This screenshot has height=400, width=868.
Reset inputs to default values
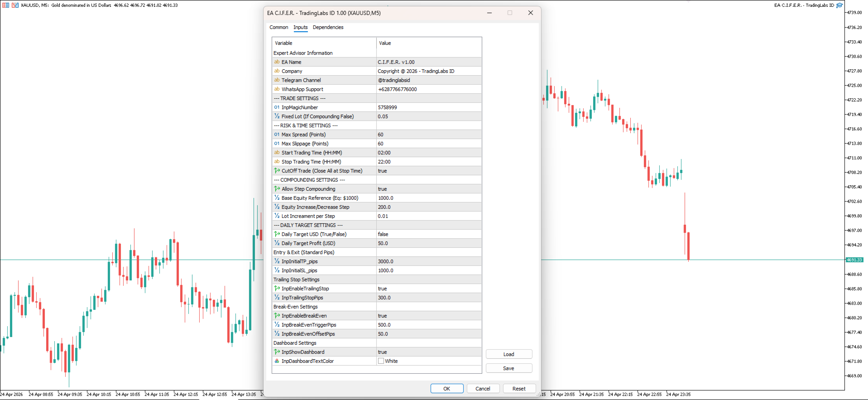click(519, 389)
